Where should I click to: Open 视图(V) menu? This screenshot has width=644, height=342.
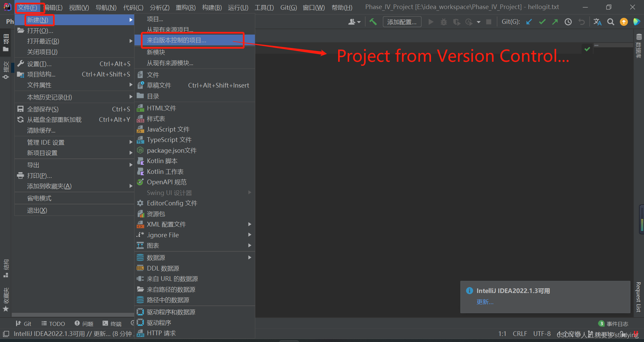tap(79, 7)
